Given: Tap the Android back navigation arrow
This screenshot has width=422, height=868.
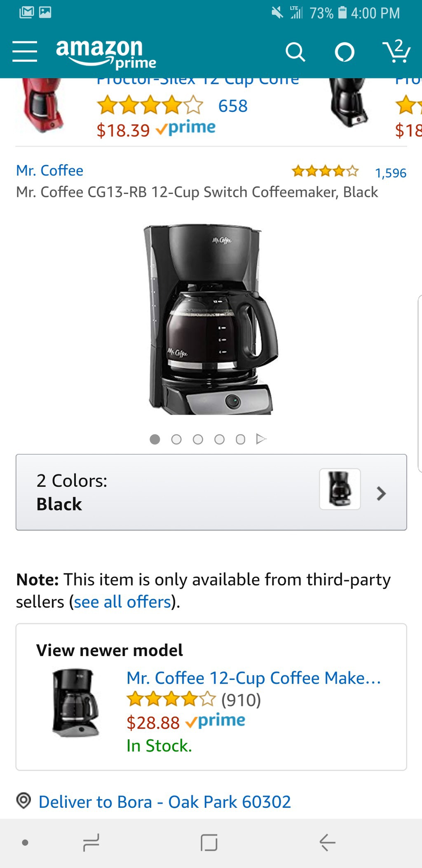Looking at the screenshot, I should (x=328, y=842).
